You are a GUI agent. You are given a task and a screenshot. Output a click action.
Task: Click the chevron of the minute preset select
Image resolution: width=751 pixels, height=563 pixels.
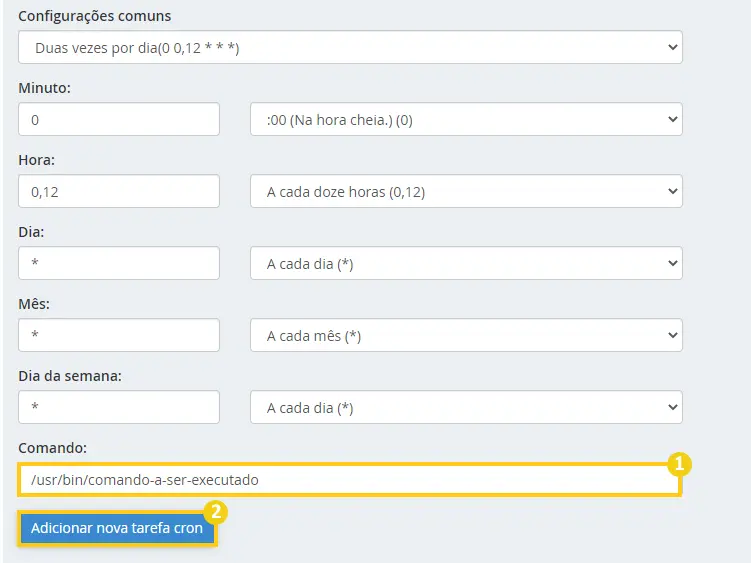click(x=672, y=119)
